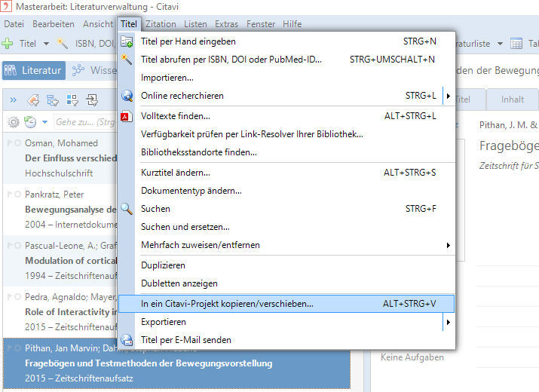Choose Suchen und ersetzen... entry
This screenshot has height=392, width=539.
tap(286, 227)
